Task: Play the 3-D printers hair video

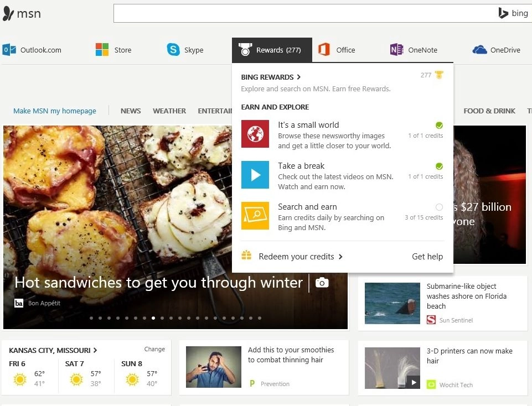Action: coord(414,382)
